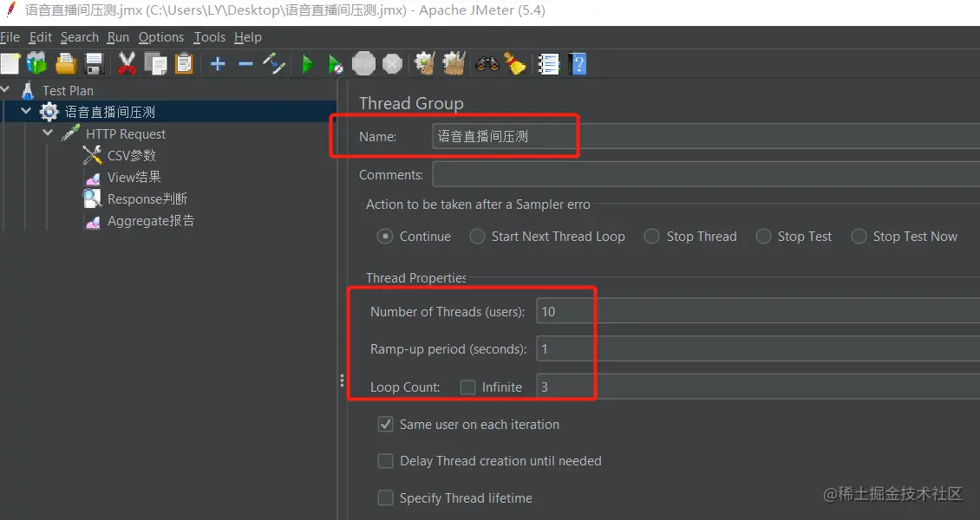980x520 pixels.
Task: Select the CSV参数 tree item label
Action: 131,155
